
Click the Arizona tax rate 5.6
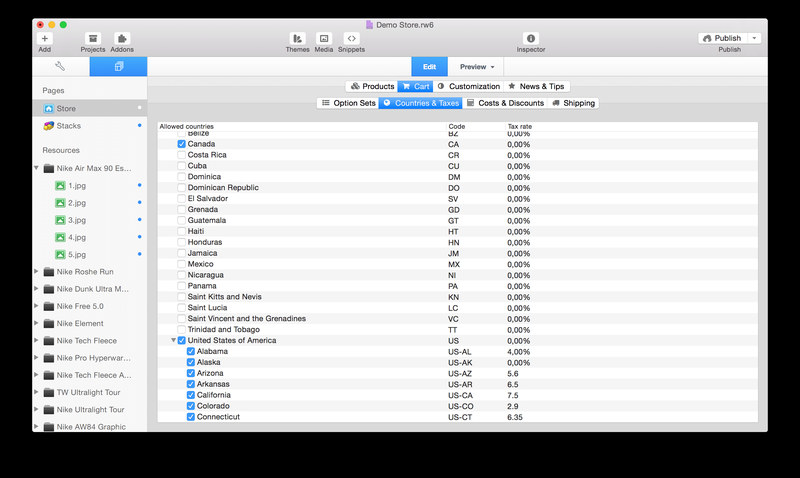tap(513, 373)
